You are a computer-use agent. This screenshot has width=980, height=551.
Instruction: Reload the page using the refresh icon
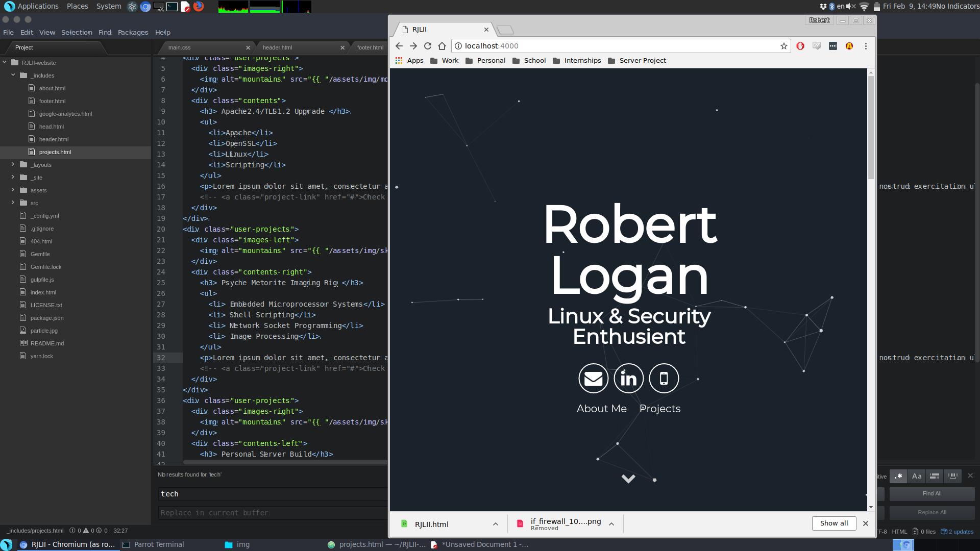point(427,46)
